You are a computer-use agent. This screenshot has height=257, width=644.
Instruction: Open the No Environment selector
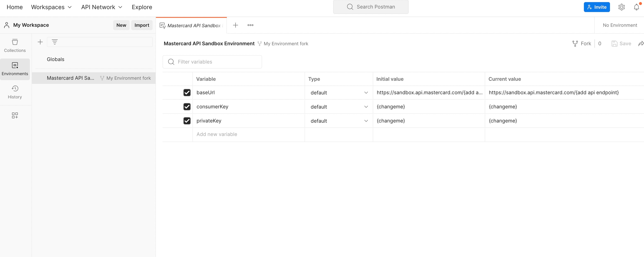pyautogui.click(x=620, y=25)
